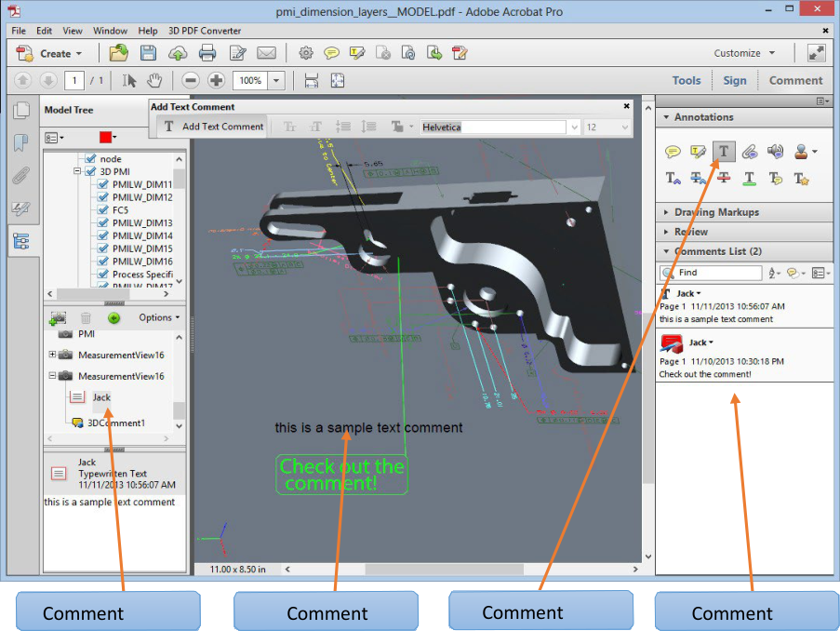
Task: Open the Help menu
Action: pos(147,31)
